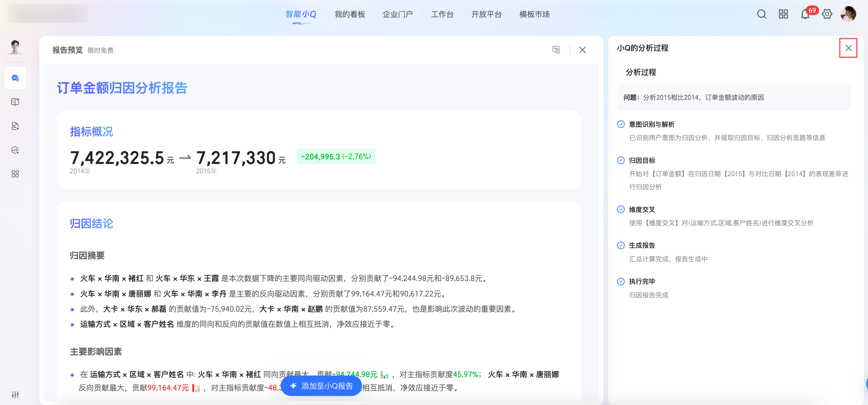
Task: Click the assistant avatar in left sidebar
Action: click(15, 47)
